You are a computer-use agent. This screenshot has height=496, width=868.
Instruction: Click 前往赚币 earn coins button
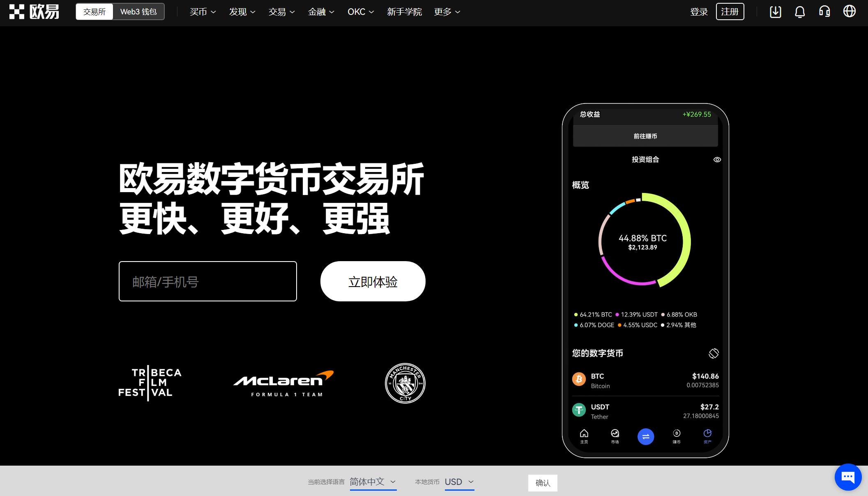pos(645,136)
